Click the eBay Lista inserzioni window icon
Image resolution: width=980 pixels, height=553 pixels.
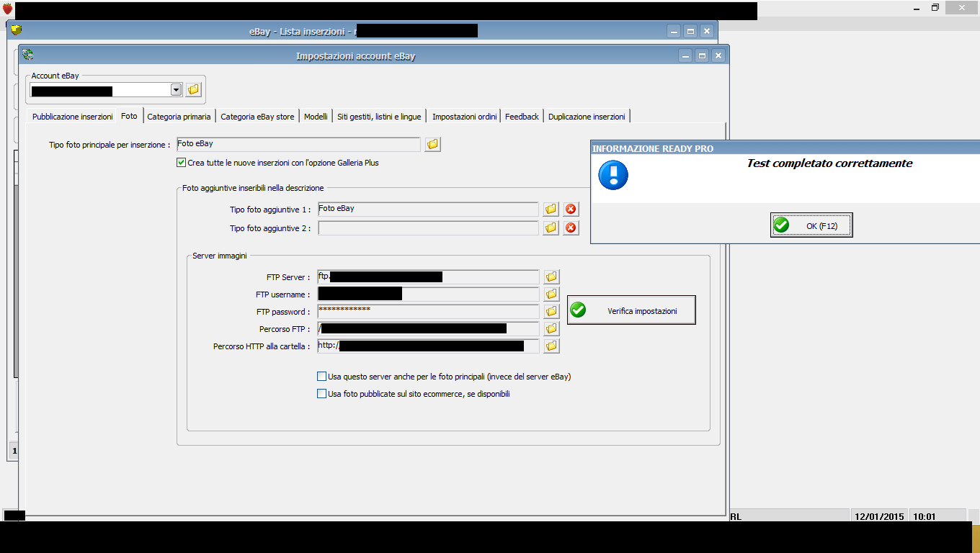pyautogui.click(x=17, y=30)
